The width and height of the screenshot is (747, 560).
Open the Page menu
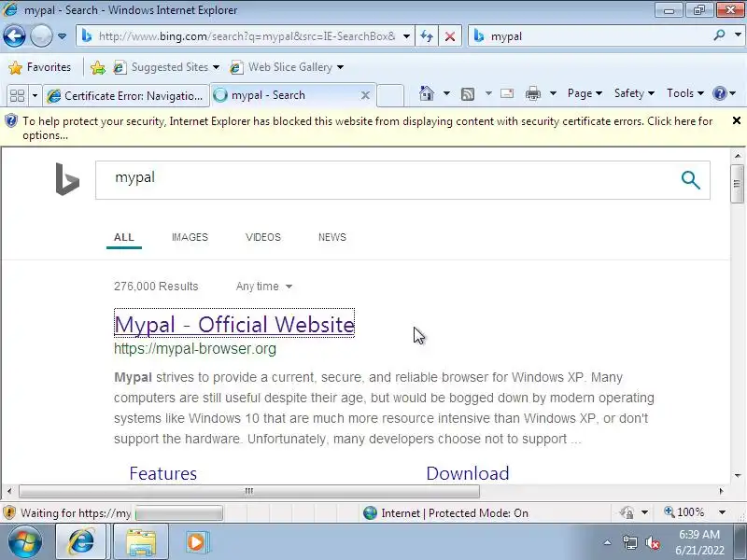pyautogui.click(x=585, y=93)
